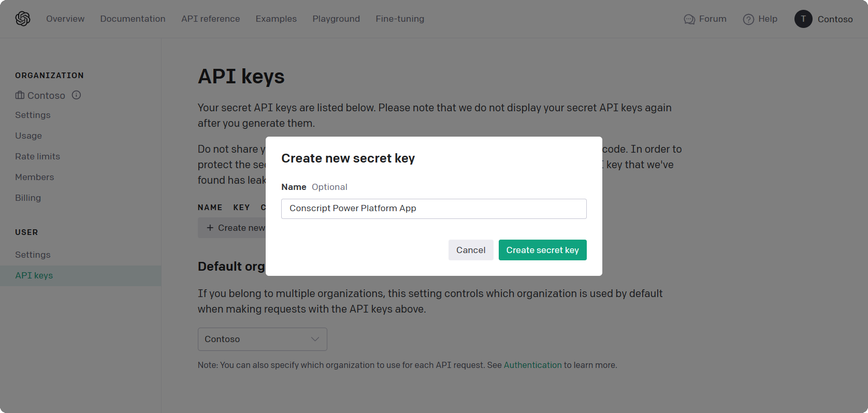Select Fine-tuning in the top navigation
This screenshot has width=868, height=413.
click(x=400, y=19)
